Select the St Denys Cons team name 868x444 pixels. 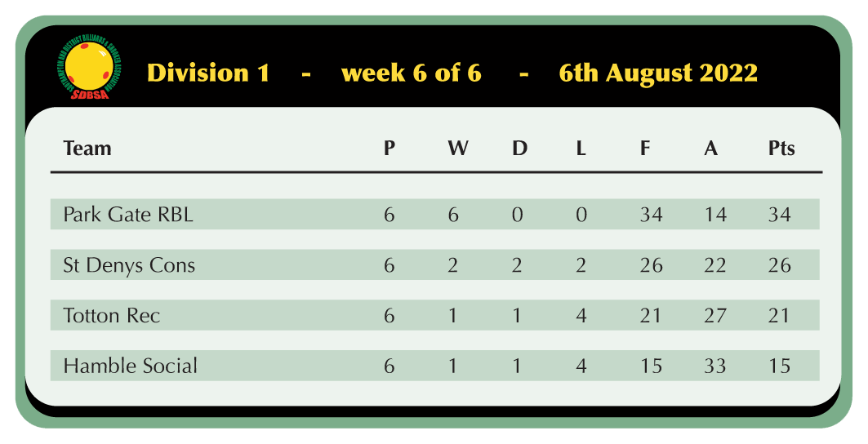[129, 265]
